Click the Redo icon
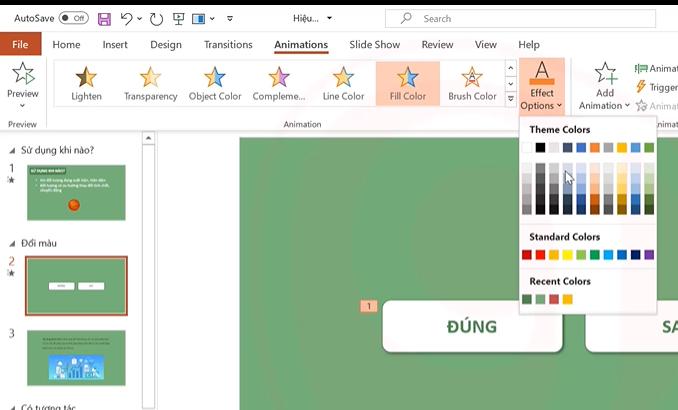 pyautogui.click(x=156, y=19)
